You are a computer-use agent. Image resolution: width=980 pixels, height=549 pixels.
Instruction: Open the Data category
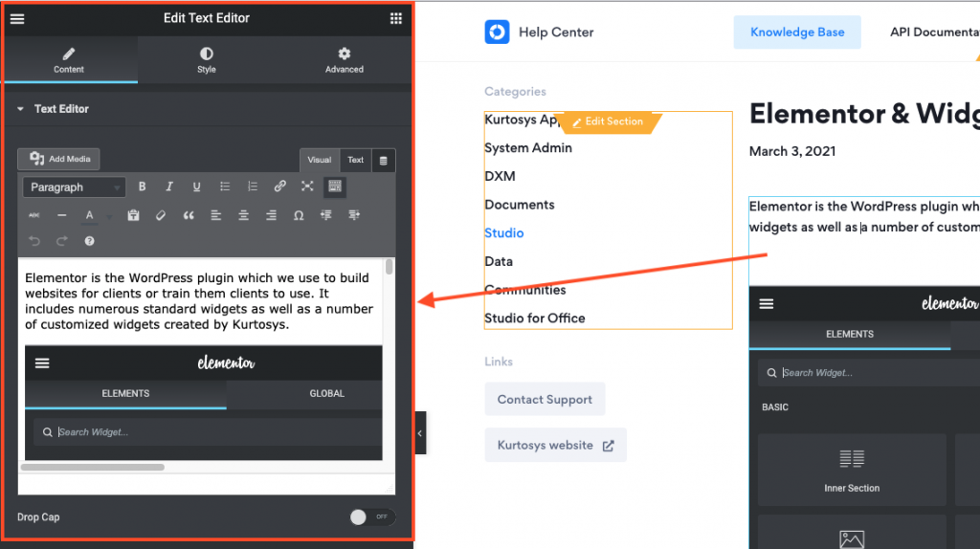498,262
